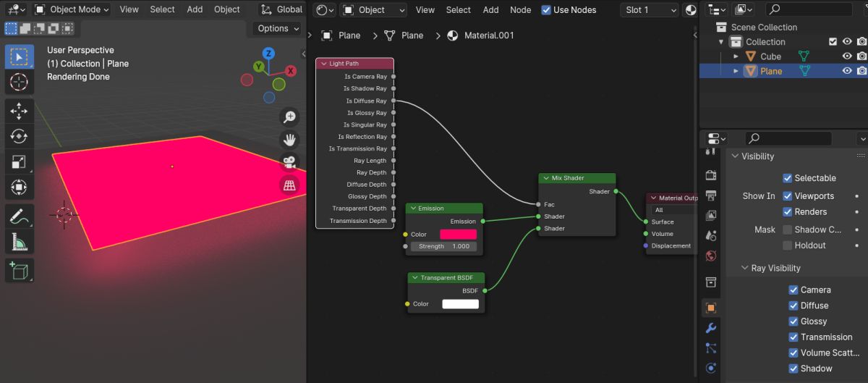This screenshot has width=868, height=383.
Task: Disable Transmission ray visibility
Action: coord(793,337)
